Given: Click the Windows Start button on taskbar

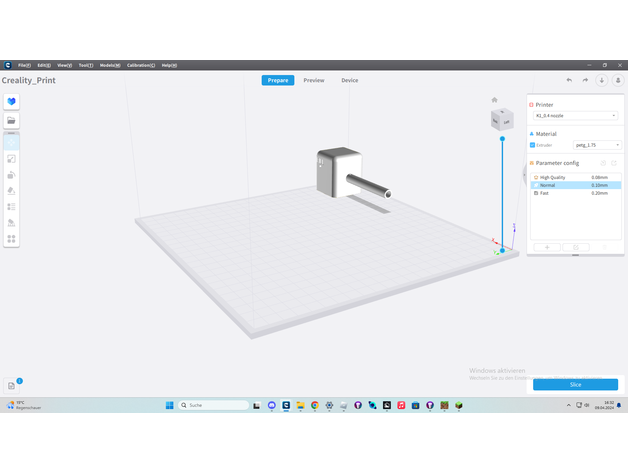Looking at the screenshot, I should pyautogui.click(x=169, y=405).
